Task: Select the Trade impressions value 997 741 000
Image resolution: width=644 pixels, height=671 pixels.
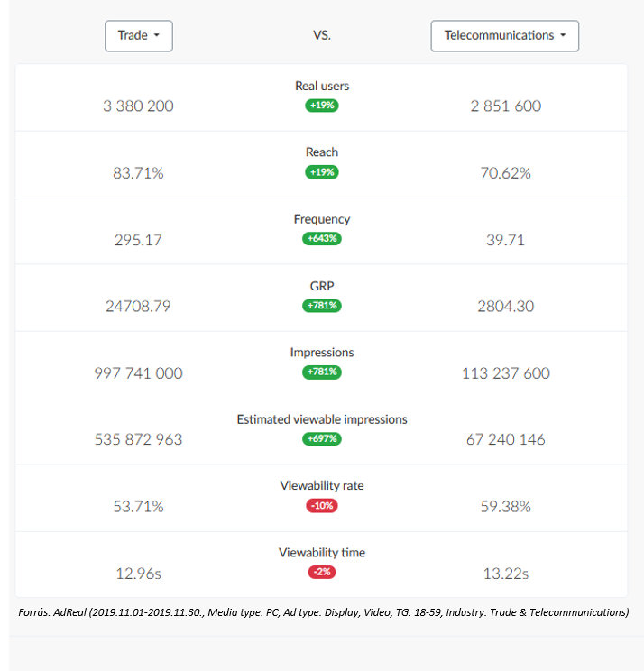Action: pos(138,373)
